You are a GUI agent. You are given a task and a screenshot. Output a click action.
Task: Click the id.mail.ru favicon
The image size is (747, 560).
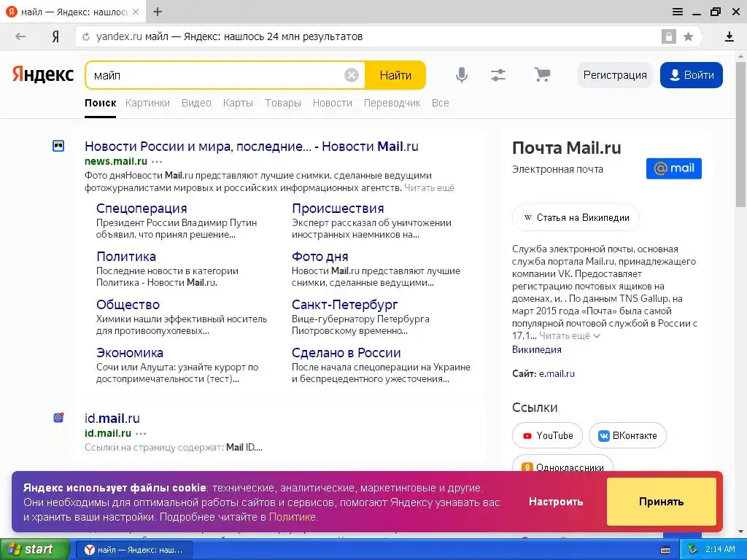58,418
